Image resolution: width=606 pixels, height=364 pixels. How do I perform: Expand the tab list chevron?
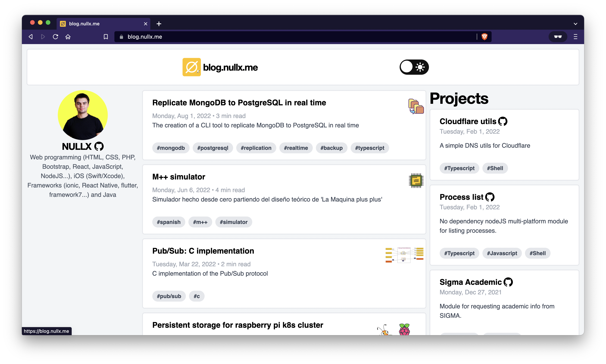coord(575,24)
